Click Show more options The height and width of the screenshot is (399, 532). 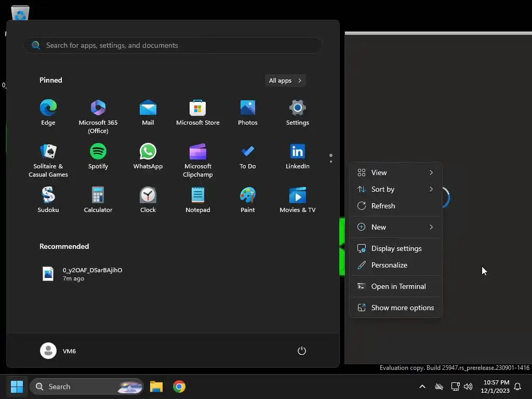(396, 308)
